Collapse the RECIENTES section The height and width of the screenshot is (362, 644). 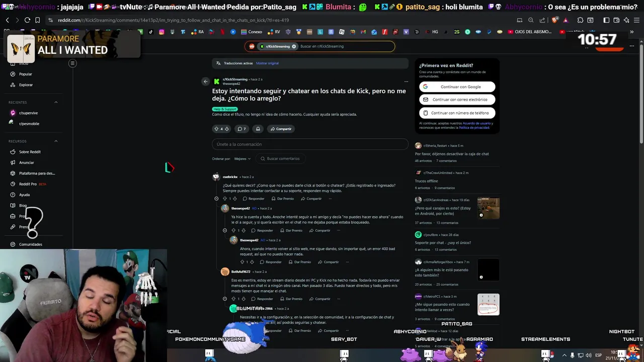[x=56, y=102]
